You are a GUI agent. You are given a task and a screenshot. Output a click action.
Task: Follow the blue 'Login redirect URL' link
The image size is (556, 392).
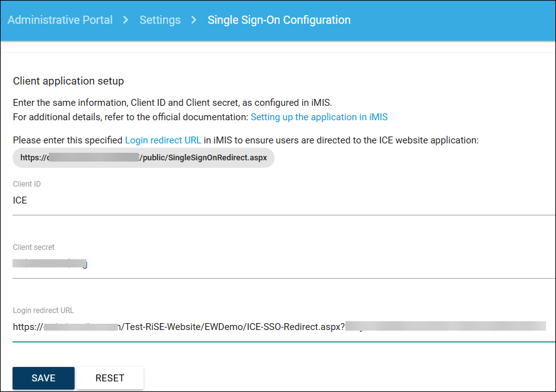click(x=163, y=140)
